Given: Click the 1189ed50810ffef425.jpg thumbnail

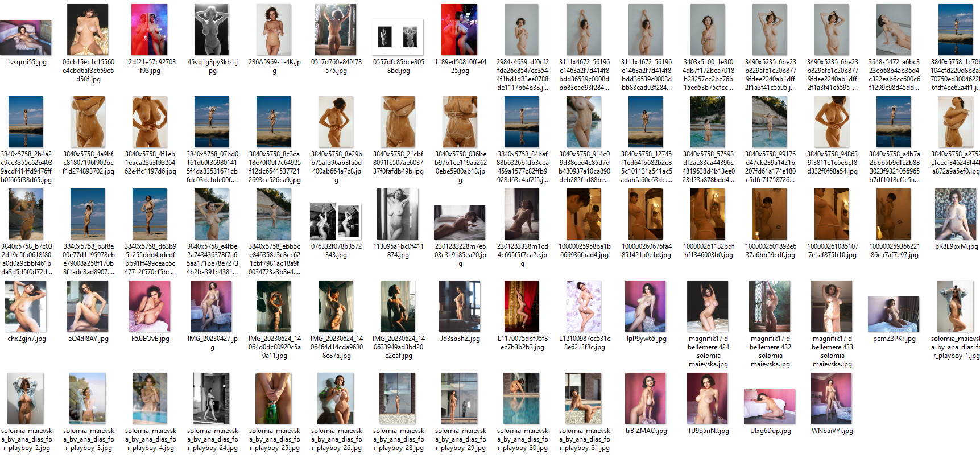Looking at the screenshot, I should coord(460,30).
